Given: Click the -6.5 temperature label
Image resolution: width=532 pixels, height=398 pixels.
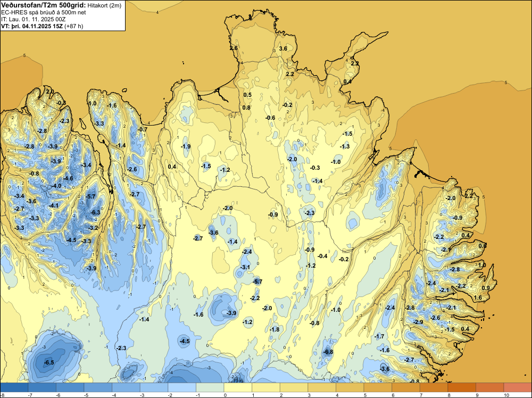Looking at the screenshot, I should pos(49,362).
